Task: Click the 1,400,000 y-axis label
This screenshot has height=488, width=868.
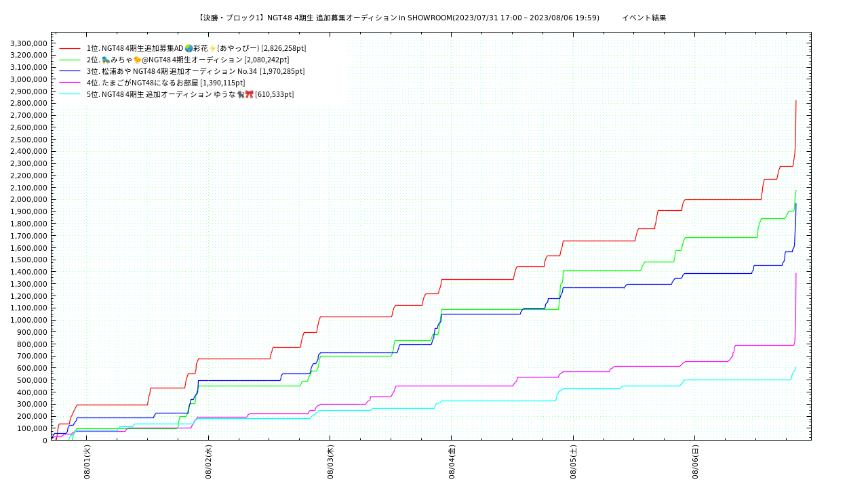Action: click(x=28, y=272)
